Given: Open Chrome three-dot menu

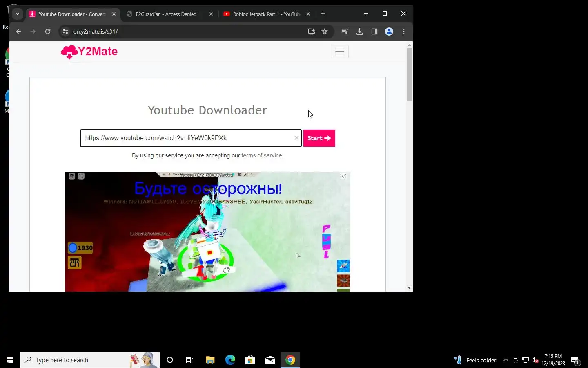Looking at the screenshot, I should [x=404, y=31].
